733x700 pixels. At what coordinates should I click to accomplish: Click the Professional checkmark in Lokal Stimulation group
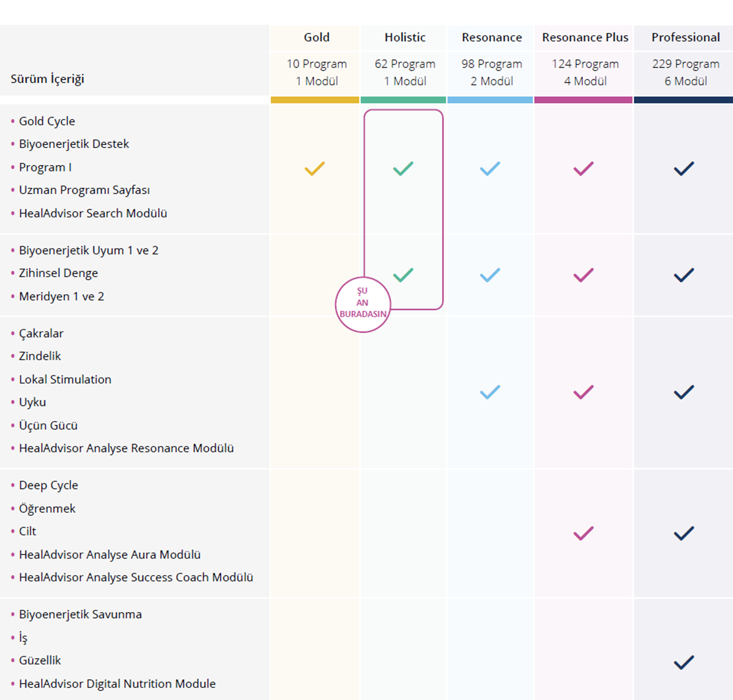684,392
